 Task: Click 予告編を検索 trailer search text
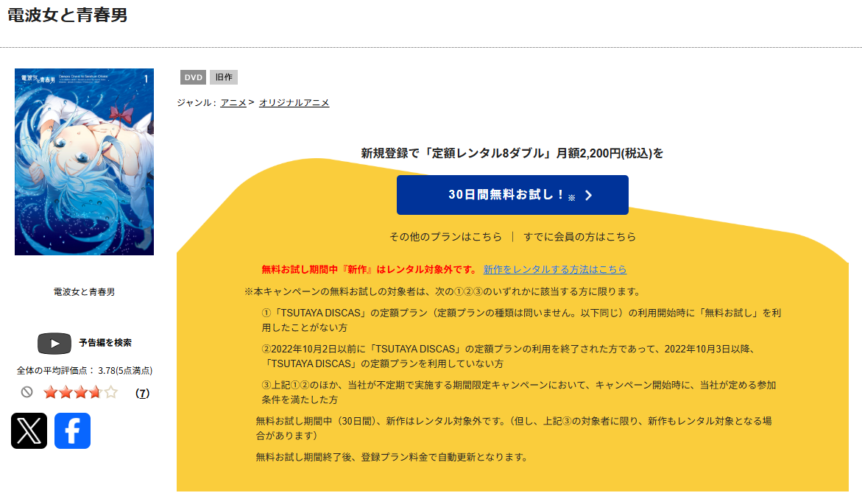pyautogui.click(x=105, y=343)
